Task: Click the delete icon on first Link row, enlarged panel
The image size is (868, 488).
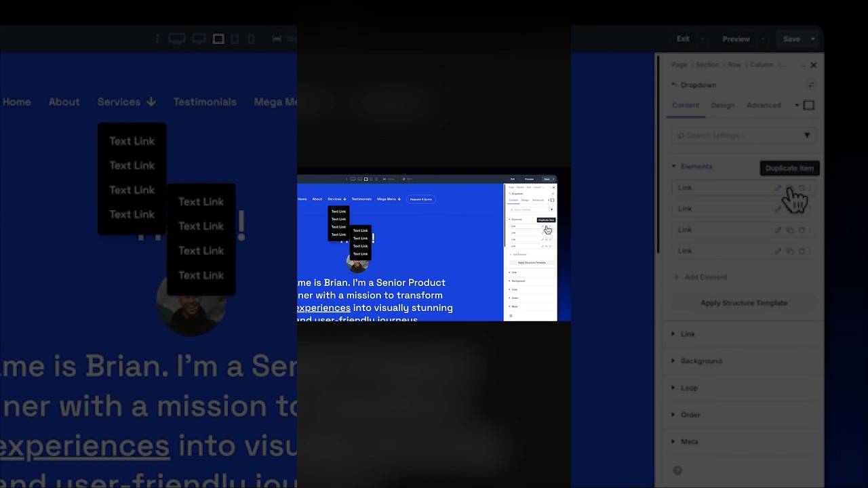Action: (x=802, y=188)
